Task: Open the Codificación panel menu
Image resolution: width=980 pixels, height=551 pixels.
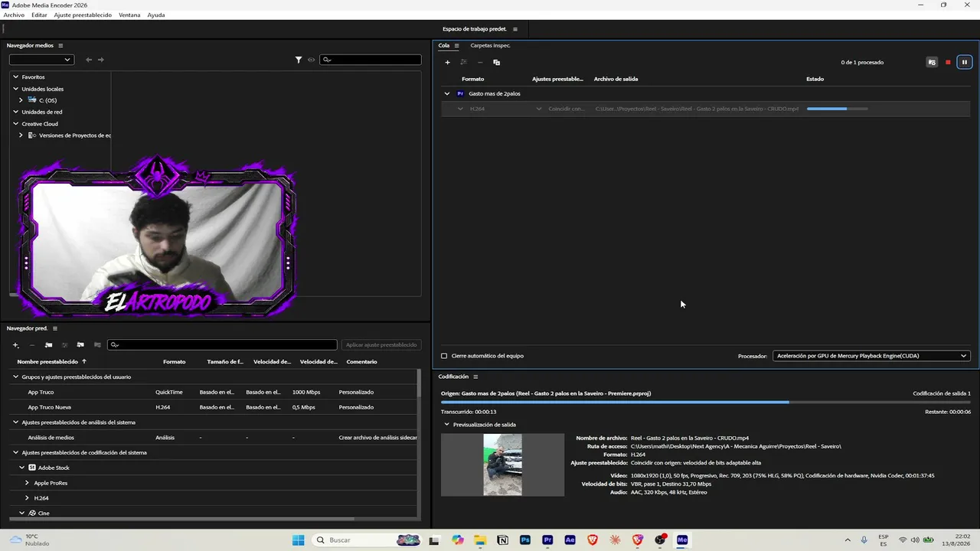Action: [x=475, y=377]
